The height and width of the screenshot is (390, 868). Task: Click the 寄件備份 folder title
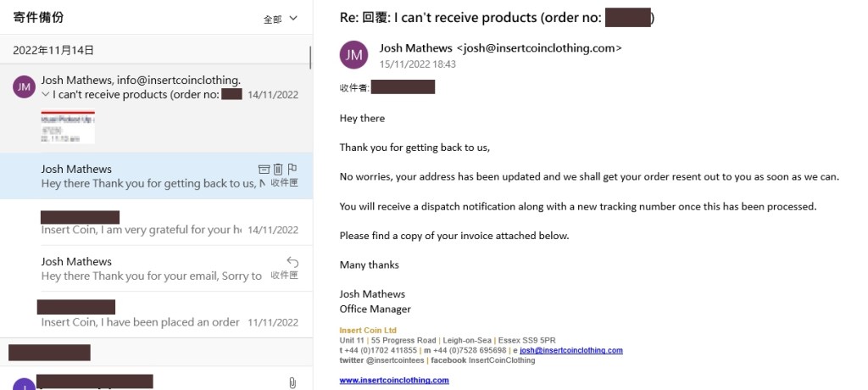(x=38, y=17)
